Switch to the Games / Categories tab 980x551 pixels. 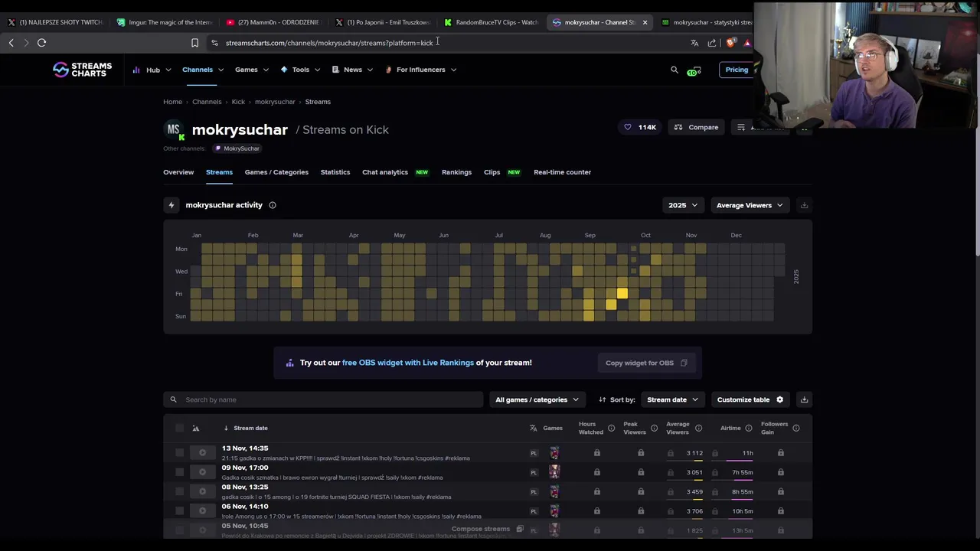point(276,172)
